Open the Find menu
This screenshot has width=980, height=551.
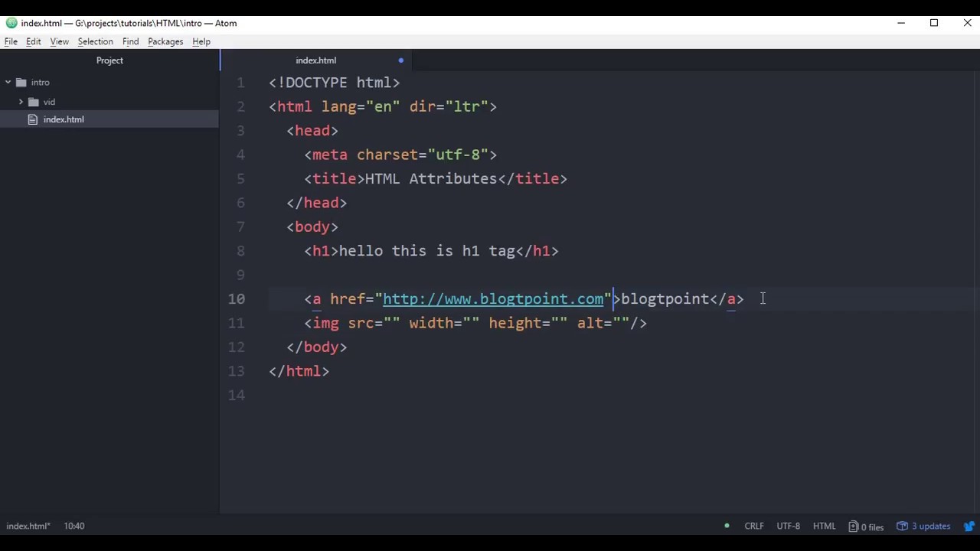(130, 41)
